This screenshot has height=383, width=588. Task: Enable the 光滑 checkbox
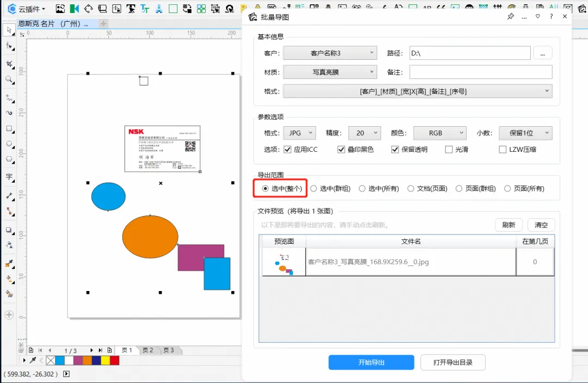(x=449, y=150)
